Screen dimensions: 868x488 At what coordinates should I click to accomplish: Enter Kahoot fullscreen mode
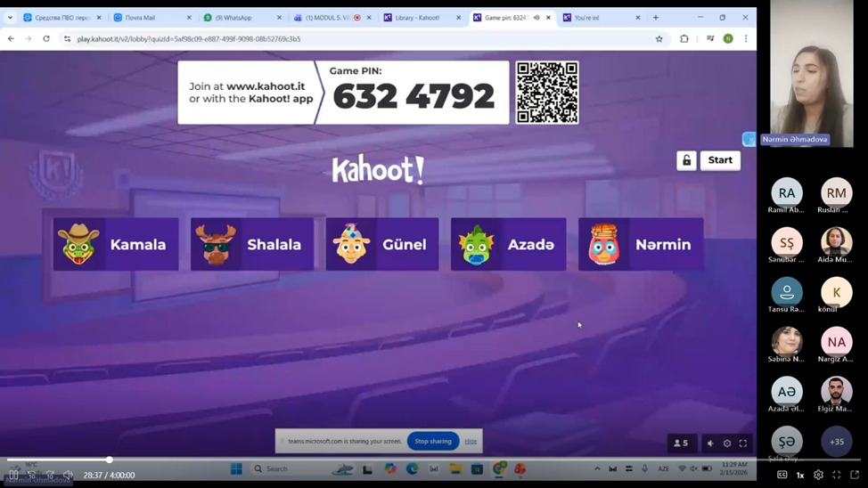(743, 443)
